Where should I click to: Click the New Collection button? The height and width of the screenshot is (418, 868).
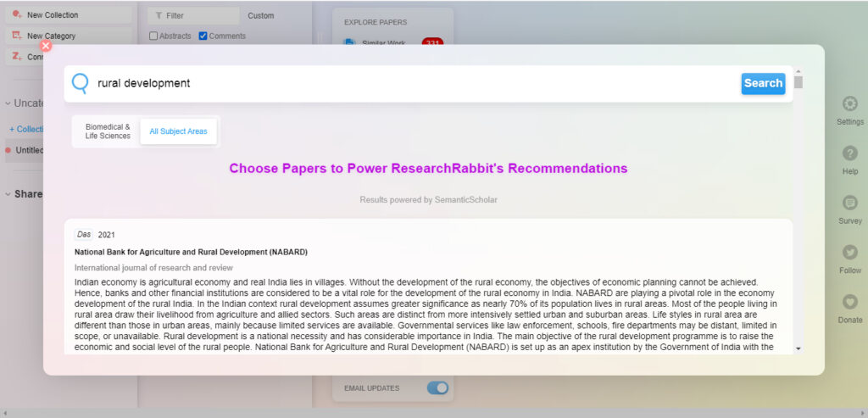69,15
